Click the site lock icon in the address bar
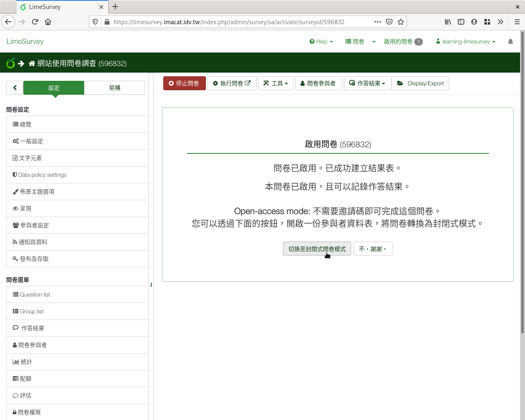This screenshot has height=420, width=525. (x=107, y=22)
